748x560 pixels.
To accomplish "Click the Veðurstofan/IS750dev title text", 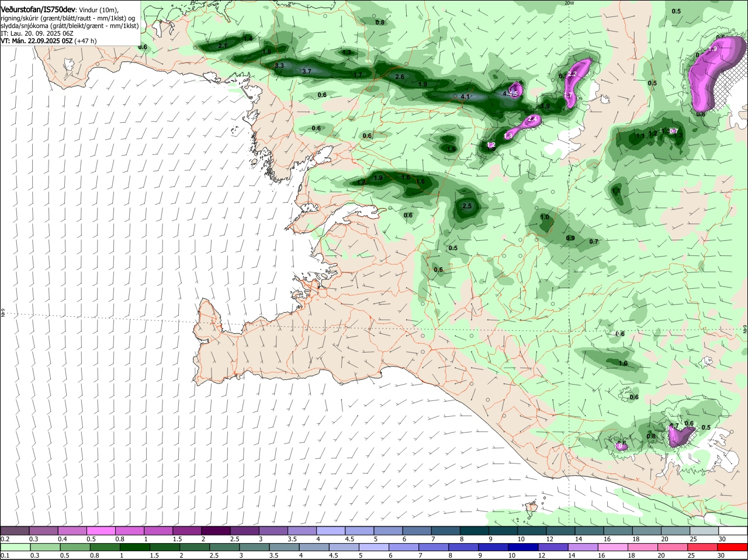I will click(39, 10).
